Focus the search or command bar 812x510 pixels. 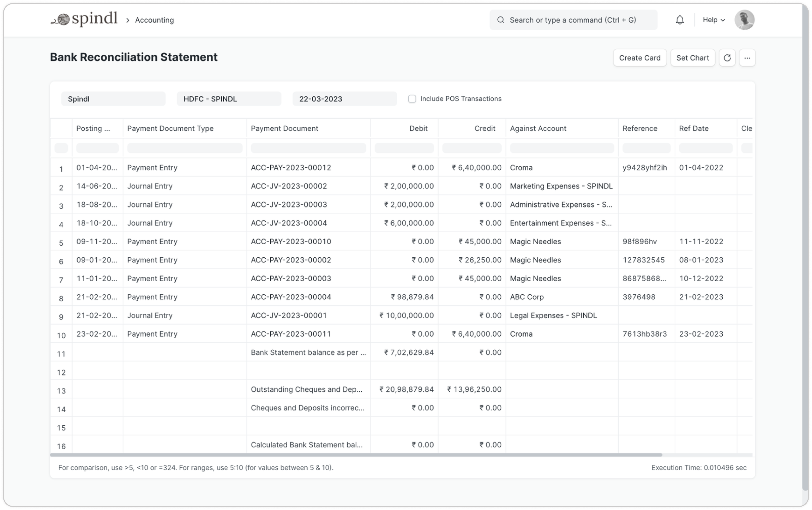click(x=573, y=20)
